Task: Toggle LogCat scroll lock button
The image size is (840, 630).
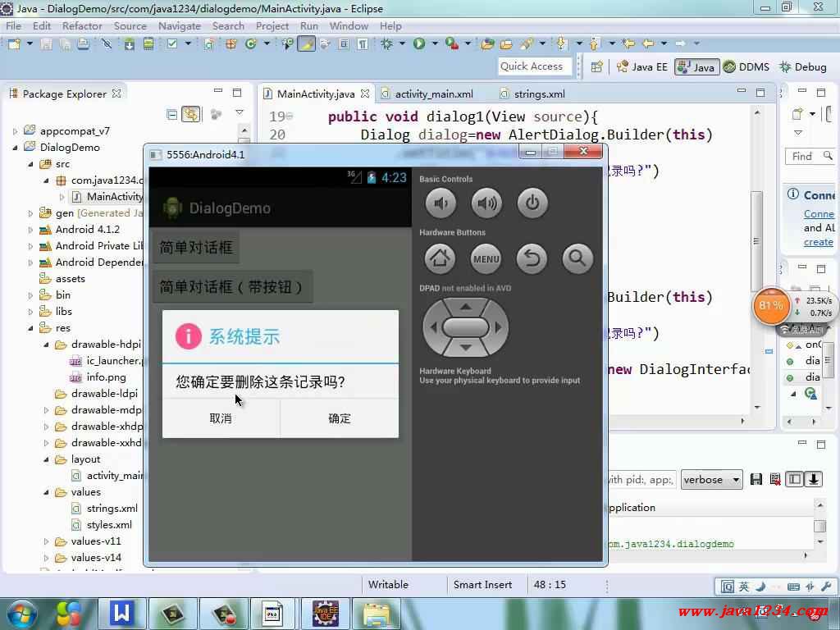Action: point(813,479)
